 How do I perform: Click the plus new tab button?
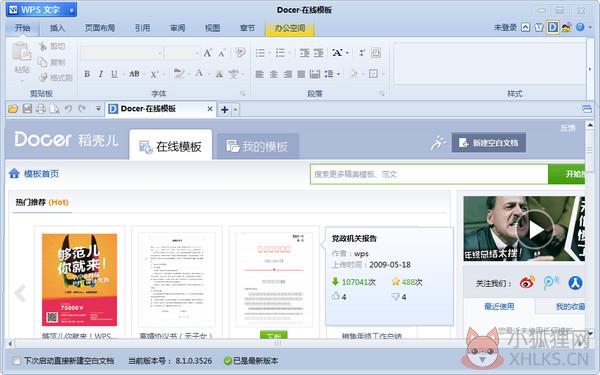225,110
